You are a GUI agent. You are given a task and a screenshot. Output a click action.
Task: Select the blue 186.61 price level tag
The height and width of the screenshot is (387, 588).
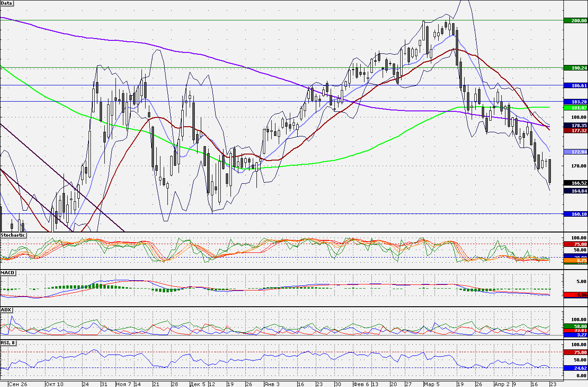575,86
